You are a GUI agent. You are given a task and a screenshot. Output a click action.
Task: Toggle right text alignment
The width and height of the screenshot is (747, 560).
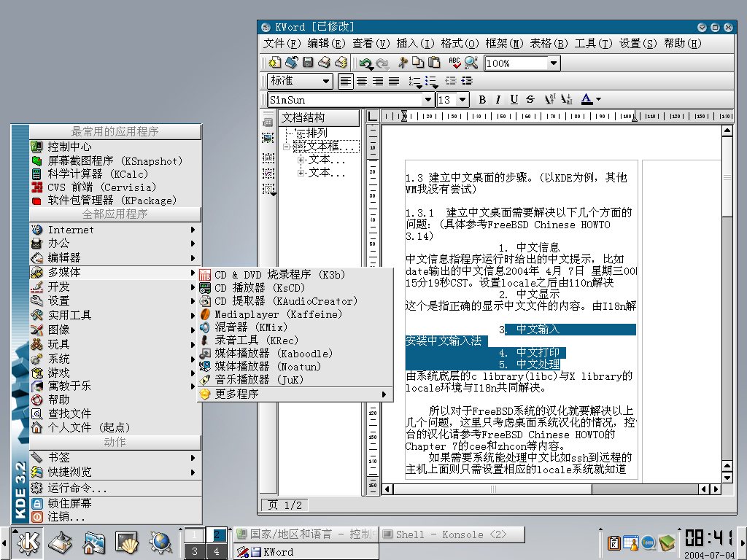[x=378, y=81]
